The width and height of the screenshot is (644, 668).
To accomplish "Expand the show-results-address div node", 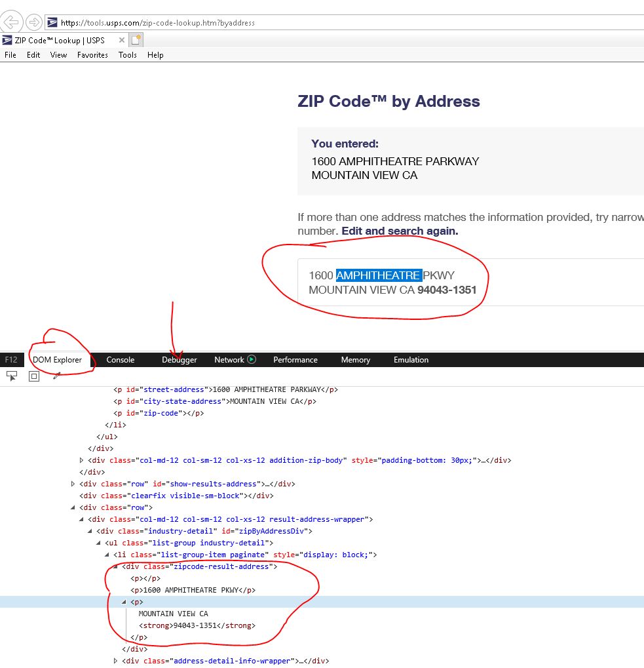I will click(x=73, y=484).
